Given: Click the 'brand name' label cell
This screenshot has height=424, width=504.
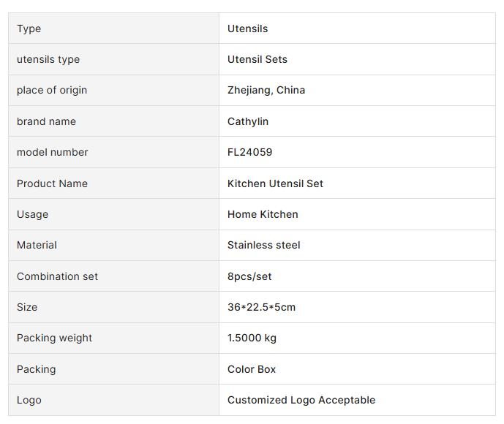Looking at the screenshot, I should pos(46,121).
